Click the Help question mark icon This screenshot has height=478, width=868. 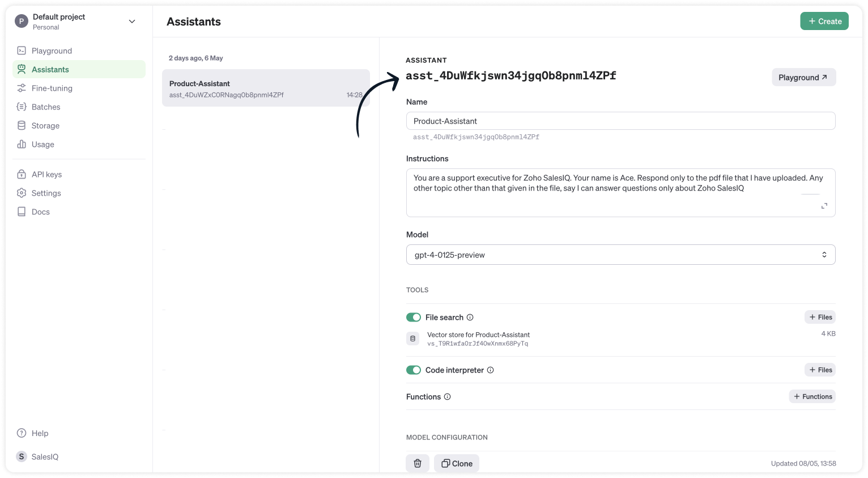click(22, 433)
